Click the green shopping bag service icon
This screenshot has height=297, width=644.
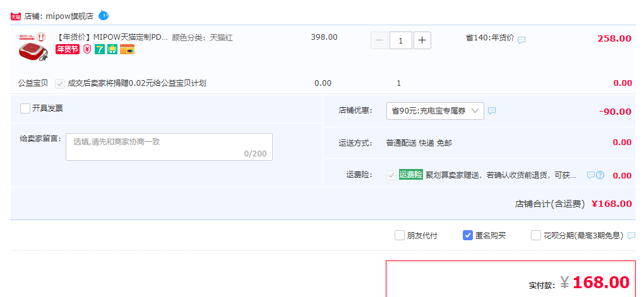[112, 49]
